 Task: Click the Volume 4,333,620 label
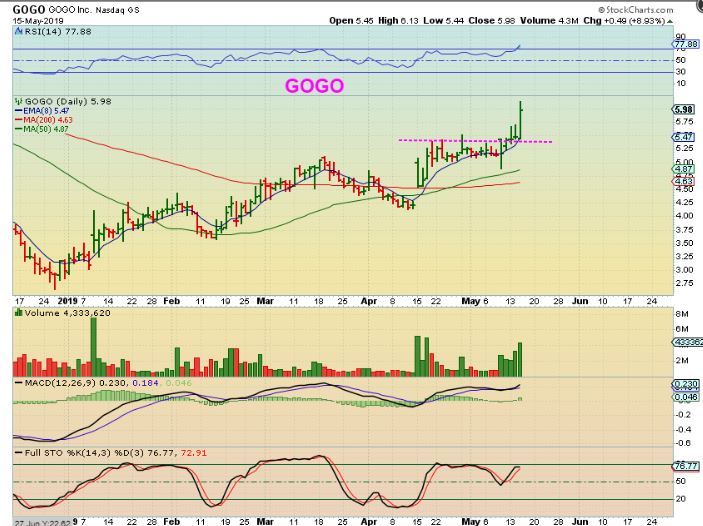coord(67,313)
